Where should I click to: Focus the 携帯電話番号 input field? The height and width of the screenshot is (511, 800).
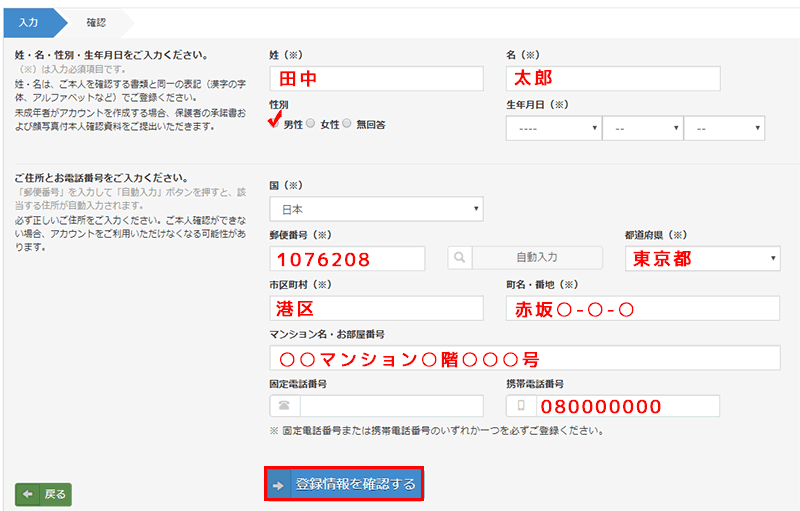tap(628, 406)
